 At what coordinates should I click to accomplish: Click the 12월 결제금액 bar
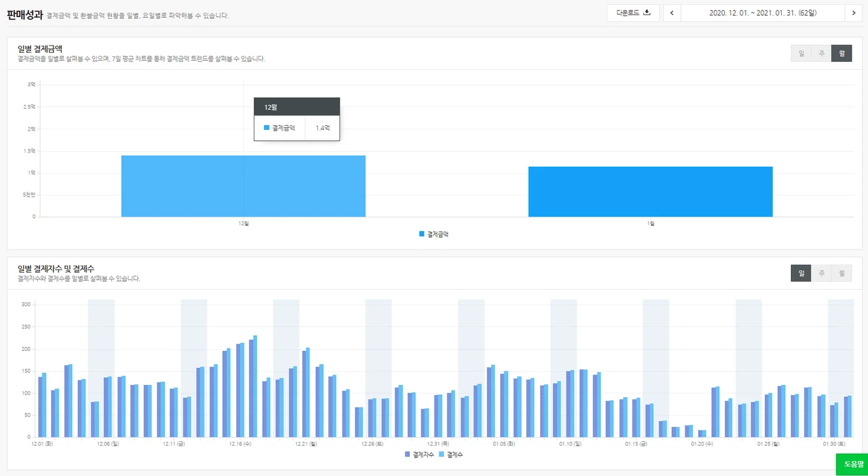pos(243,186)
